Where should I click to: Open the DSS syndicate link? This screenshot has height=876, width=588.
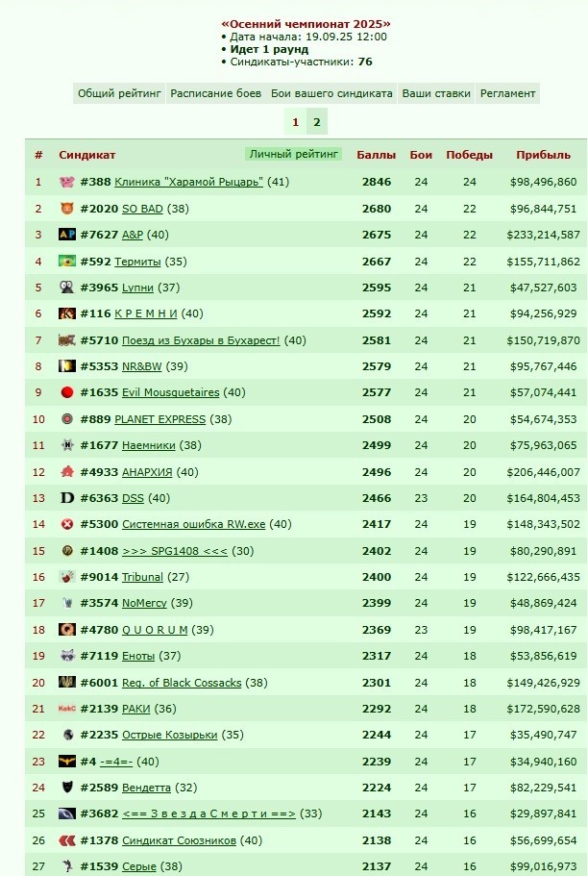point(133,498)
